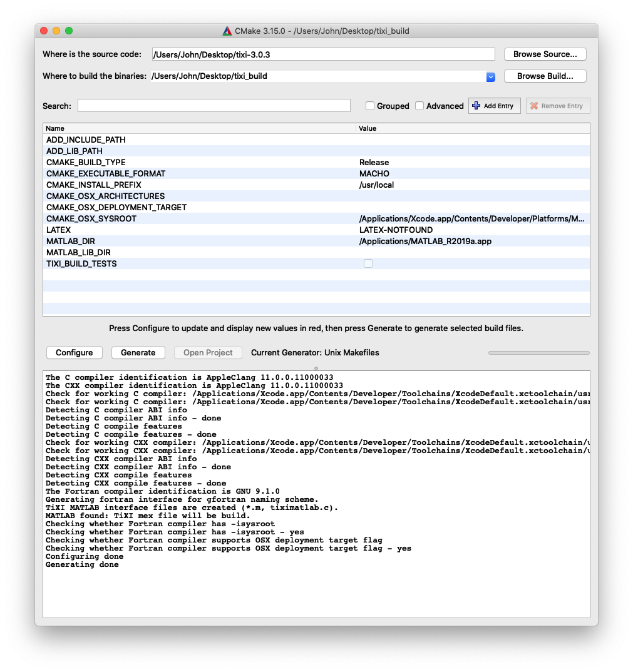Toggle the Grouped checkbox
Viewport: 633px width, 672px height.
369,106
